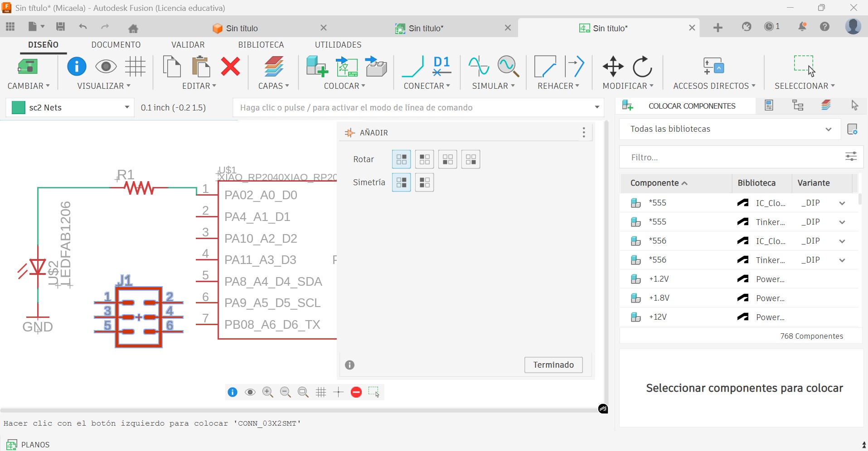
Task: Select the Rotate tool in Modificar
Action: pos(642,67)
